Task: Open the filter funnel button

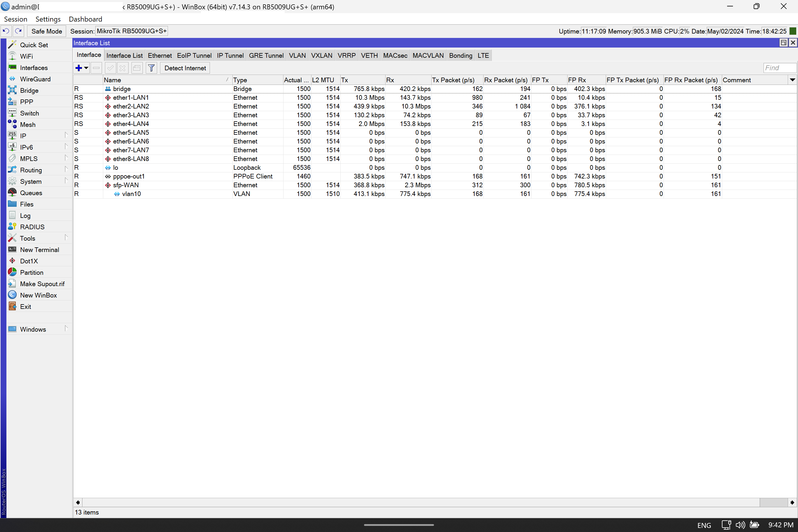Action: tap(151, 68)
